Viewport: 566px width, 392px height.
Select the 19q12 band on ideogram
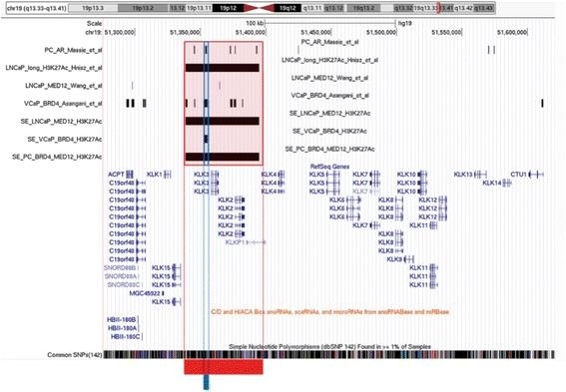pos(287,8)
